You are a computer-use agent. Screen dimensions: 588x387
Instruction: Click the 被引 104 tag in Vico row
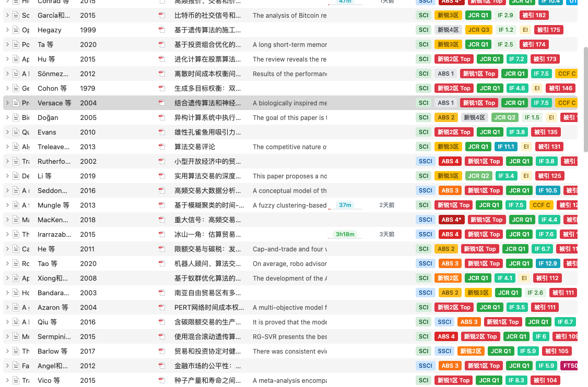[x=546, y=381]
